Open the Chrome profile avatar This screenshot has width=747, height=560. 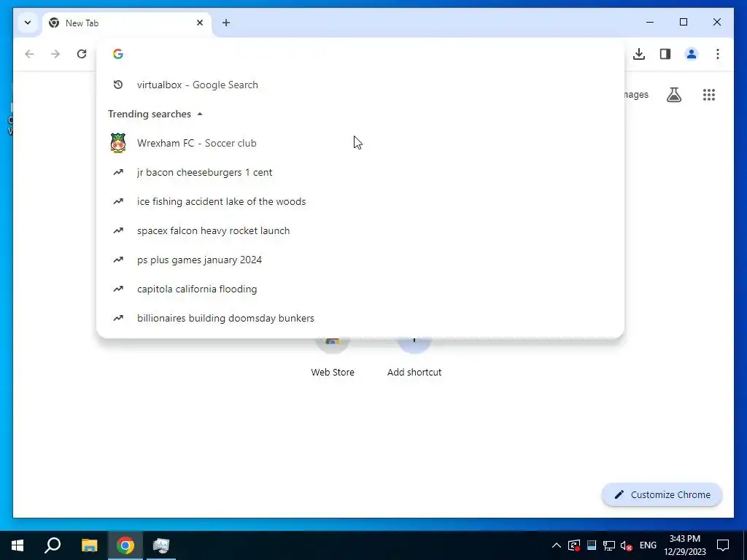(x=692, y=54)
